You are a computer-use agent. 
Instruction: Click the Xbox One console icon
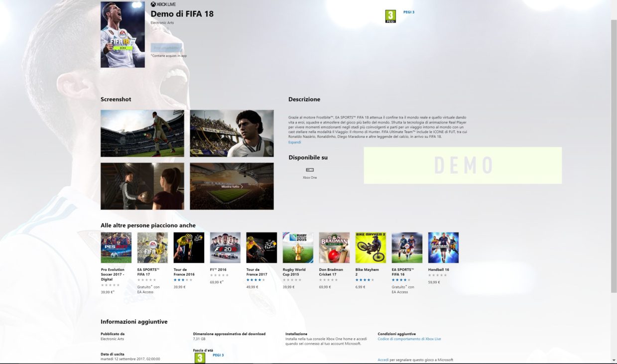pyautogui.click(x=310, y=170)
